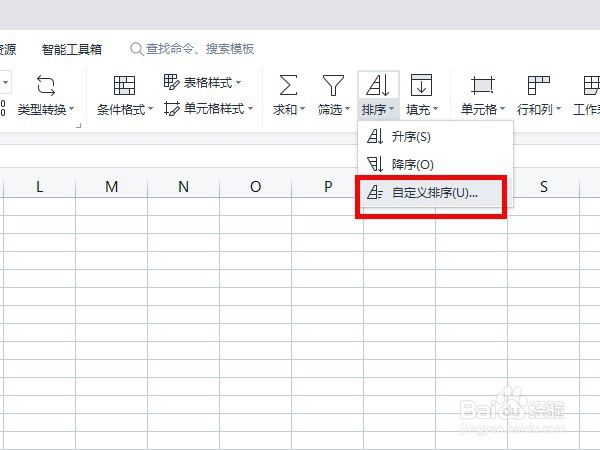Open the 筛选 dropdown arrow
The height and width of the screenshot is (450, 600).
click(x=347, y=109)
